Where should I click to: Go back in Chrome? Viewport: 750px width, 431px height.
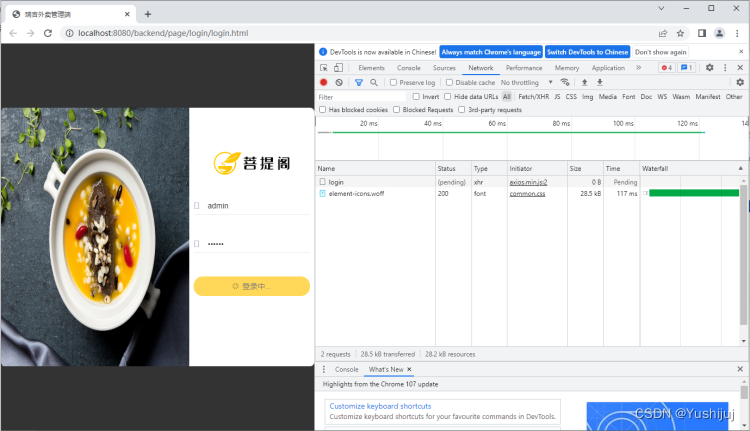[x=13, y=33]
